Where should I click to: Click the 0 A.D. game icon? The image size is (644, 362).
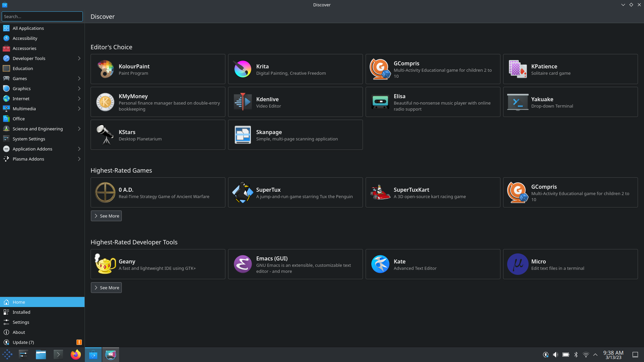(105, 192)
